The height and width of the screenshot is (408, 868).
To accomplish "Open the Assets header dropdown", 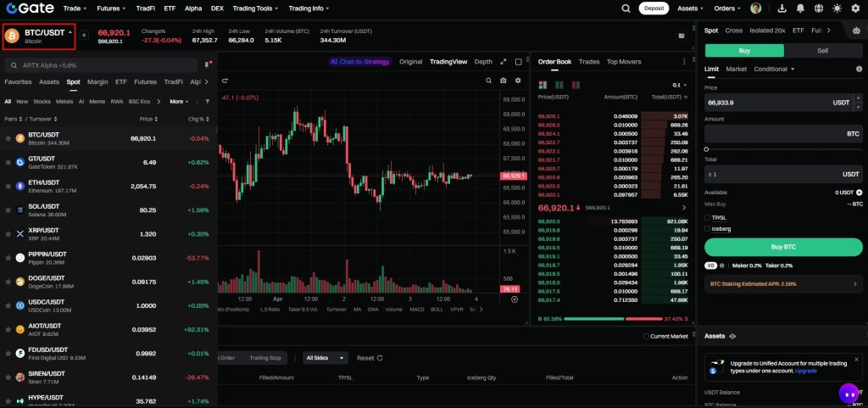I will tap(690, 8).
